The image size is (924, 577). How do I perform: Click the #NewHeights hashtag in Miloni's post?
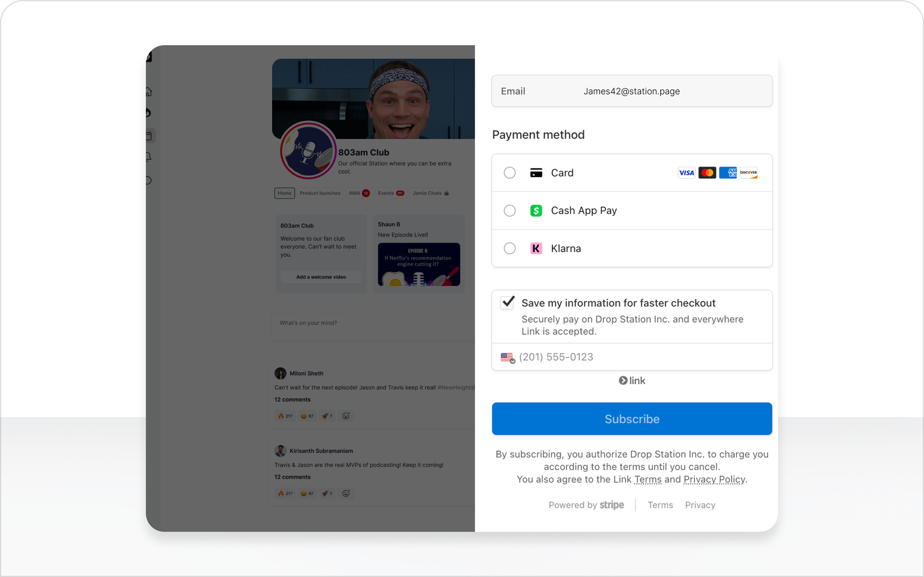tap(456, 387)
